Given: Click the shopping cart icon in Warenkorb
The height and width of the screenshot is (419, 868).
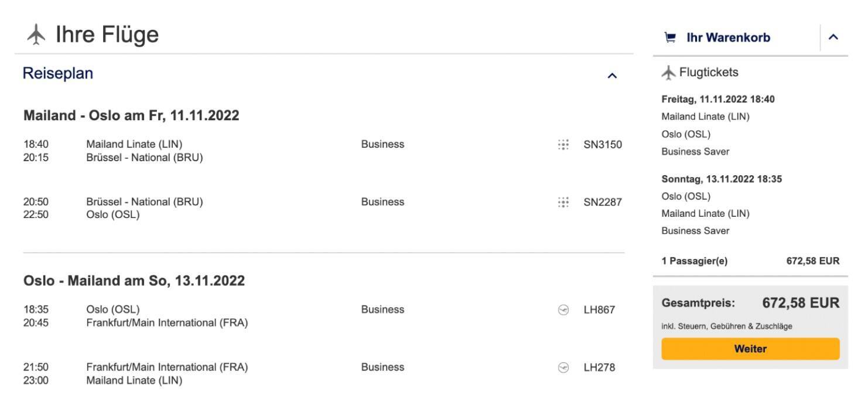Looking at the screenshot, I should 670,38.
